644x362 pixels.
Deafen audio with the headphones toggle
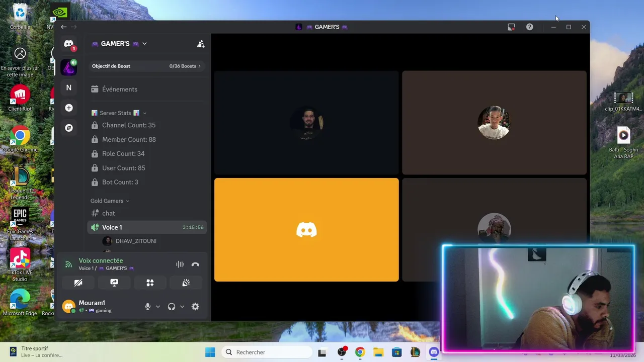(x=172, y=306)
